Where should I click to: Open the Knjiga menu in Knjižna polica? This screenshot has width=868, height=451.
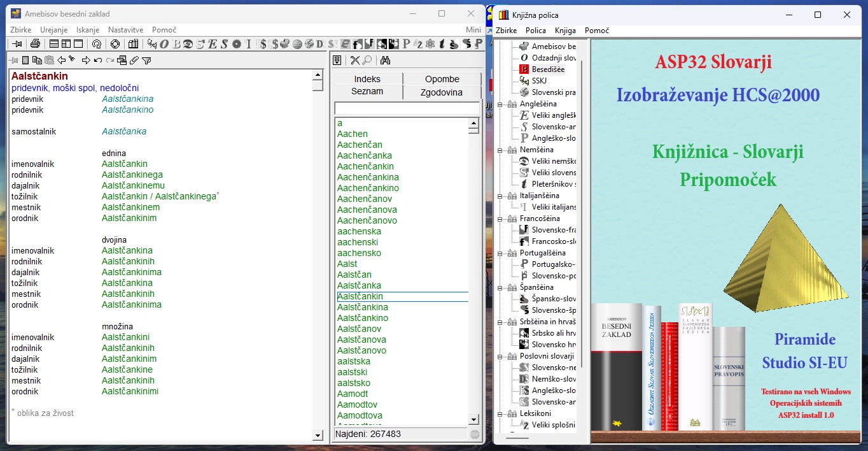[x=565, y=31]
